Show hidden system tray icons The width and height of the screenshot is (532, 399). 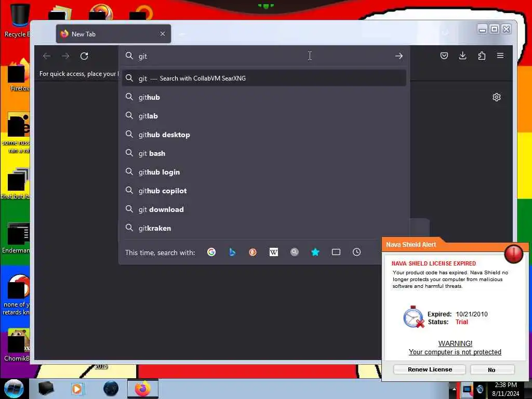pos(454,390)
